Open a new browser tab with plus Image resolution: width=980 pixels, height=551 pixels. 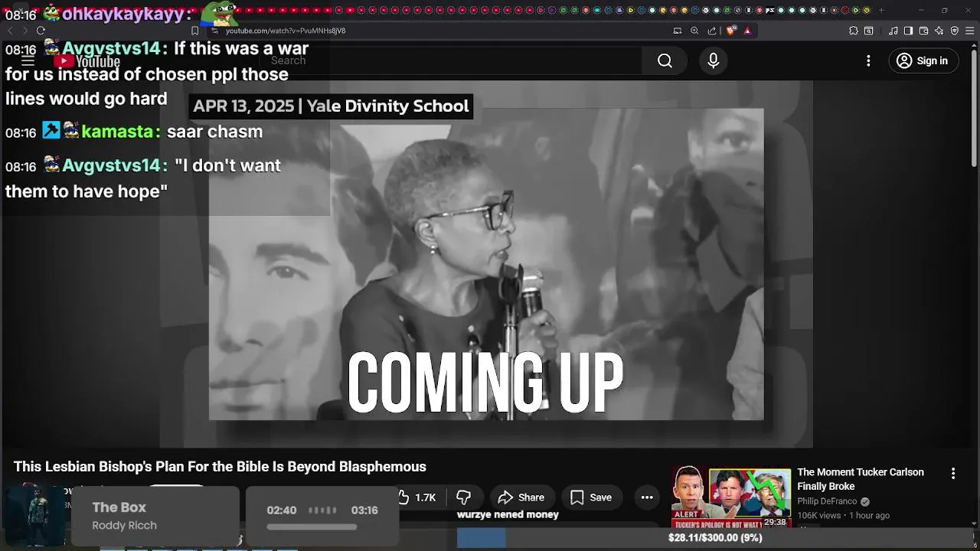[x=881, y=10]
